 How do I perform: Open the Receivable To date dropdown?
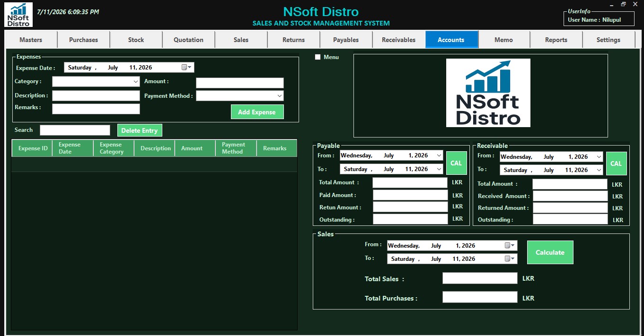(599, 170)
